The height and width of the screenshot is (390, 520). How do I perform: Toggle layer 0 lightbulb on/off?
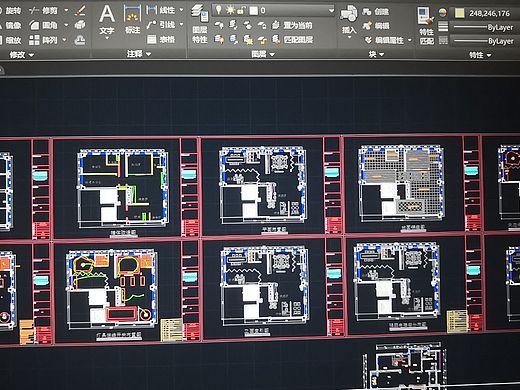point(218,10)
